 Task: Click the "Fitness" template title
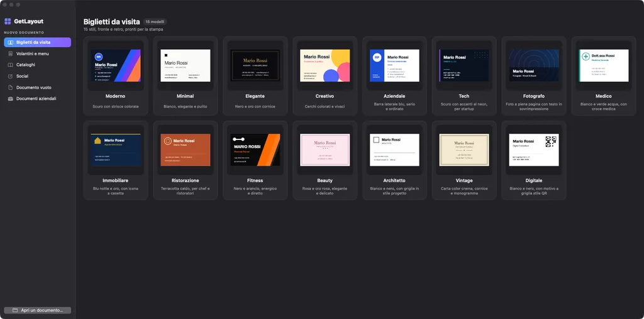255,180
